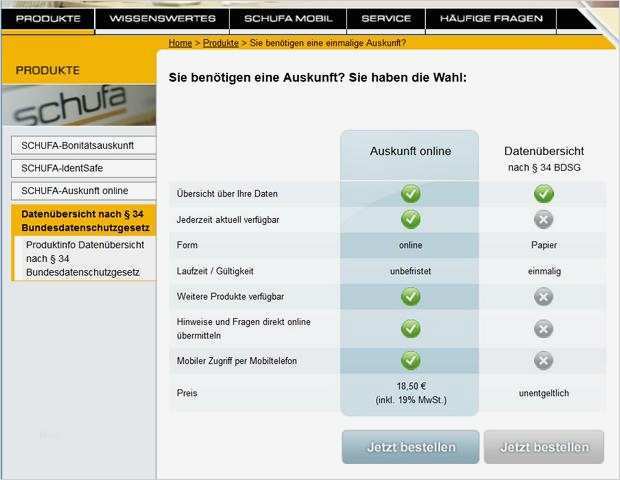Click green check for Übersicht über Ihre Daten, Auskunft online
This screenshot has width=620, height=480.
click(410, 194)
